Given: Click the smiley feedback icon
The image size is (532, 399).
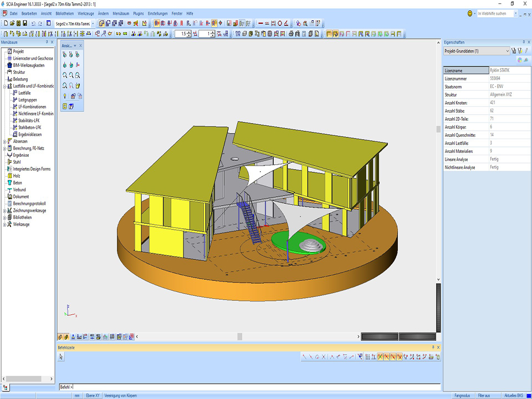Looking at the screenshot, I should pos(470,13).
